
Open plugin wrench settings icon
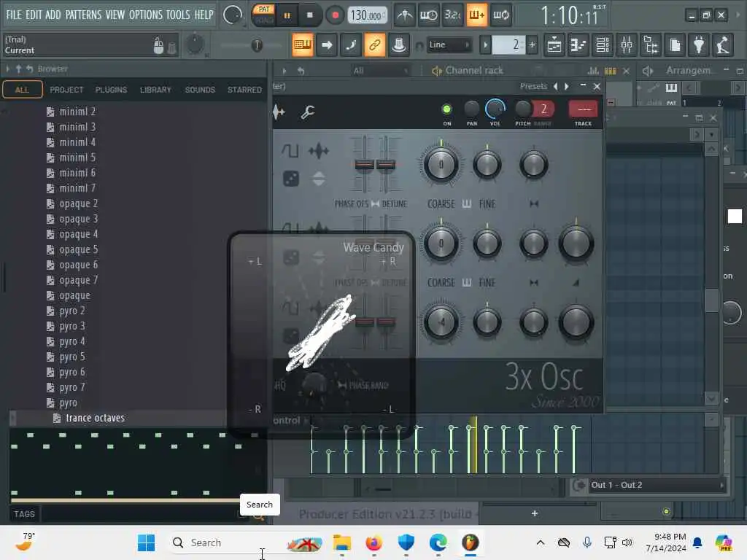point(308,112)
